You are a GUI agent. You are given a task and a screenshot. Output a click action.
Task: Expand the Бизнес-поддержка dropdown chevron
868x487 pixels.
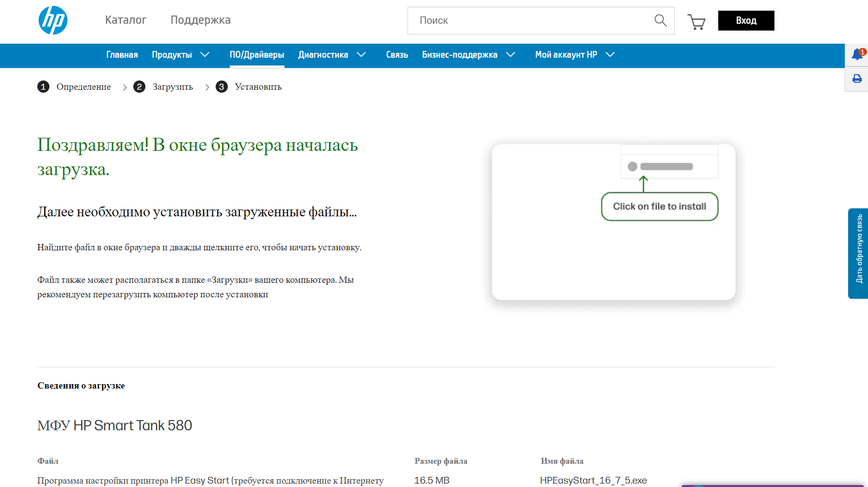510,55
